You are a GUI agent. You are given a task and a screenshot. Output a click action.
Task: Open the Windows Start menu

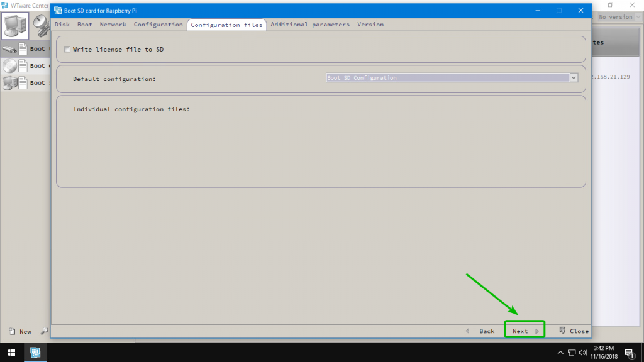(x=11, y=352)
